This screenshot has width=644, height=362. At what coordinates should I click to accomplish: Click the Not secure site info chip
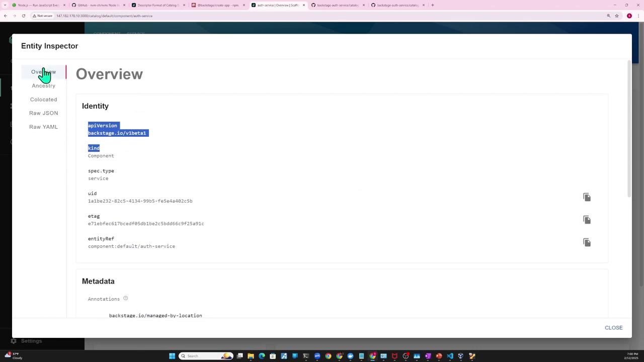[x=42, y=16]
